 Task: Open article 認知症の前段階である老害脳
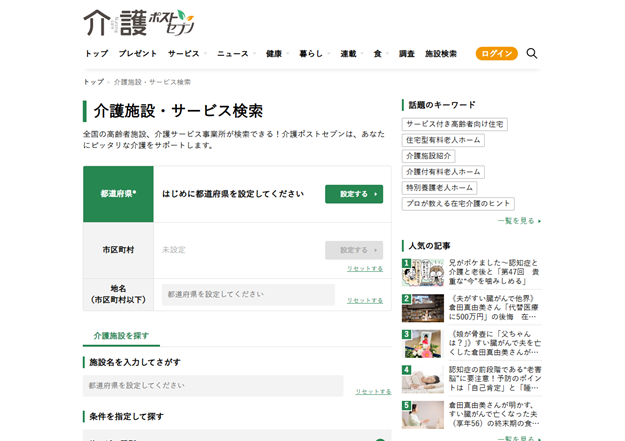tap(495, 379)
